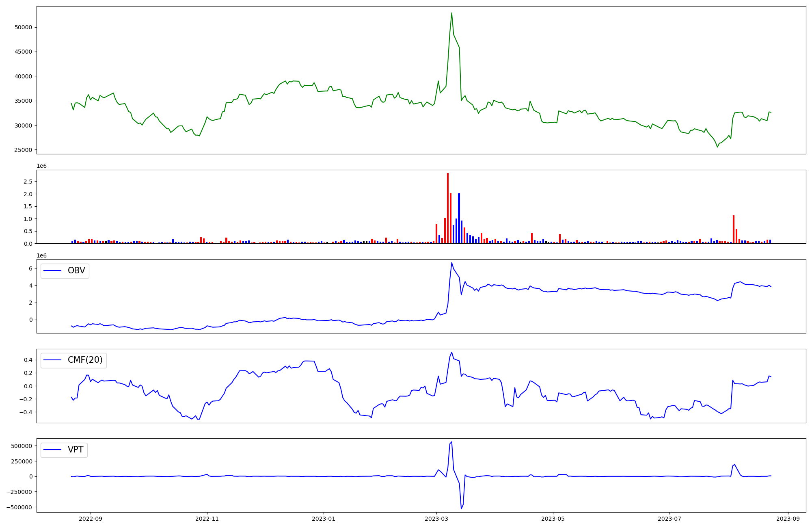Click the 2023-05 date tick label
Screen dimensions: 812x528
(x=553, y=519)
